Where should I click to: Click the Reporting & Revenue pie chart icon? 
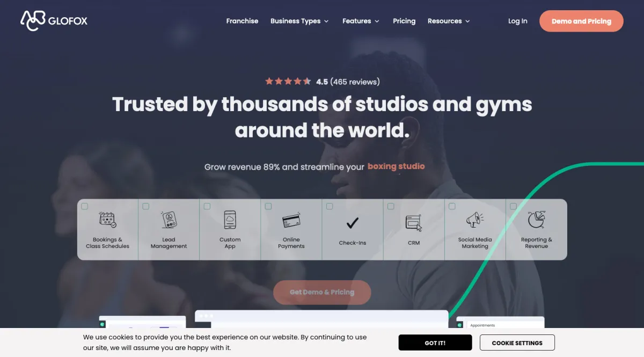(536, 220)
